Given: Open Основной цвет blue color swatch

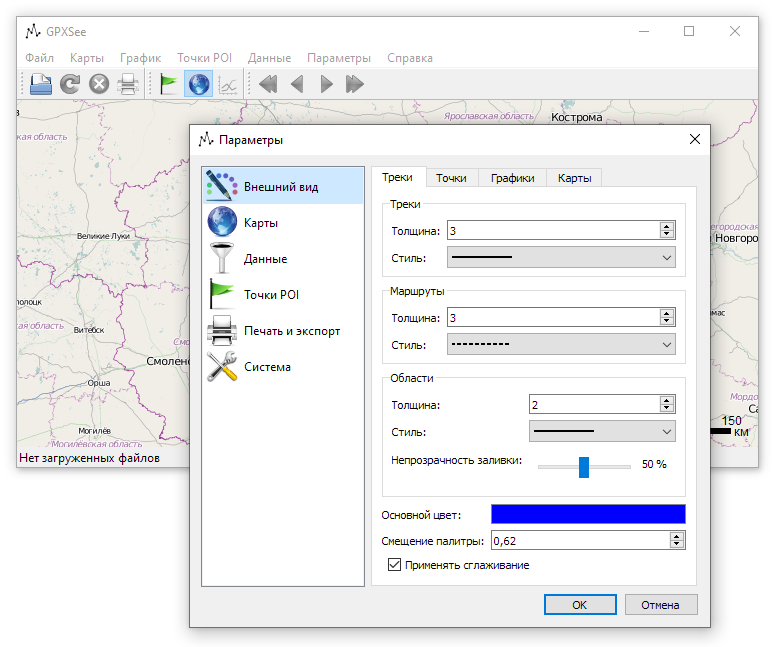Looking at the screenshot, I should [x=588, y=514].
